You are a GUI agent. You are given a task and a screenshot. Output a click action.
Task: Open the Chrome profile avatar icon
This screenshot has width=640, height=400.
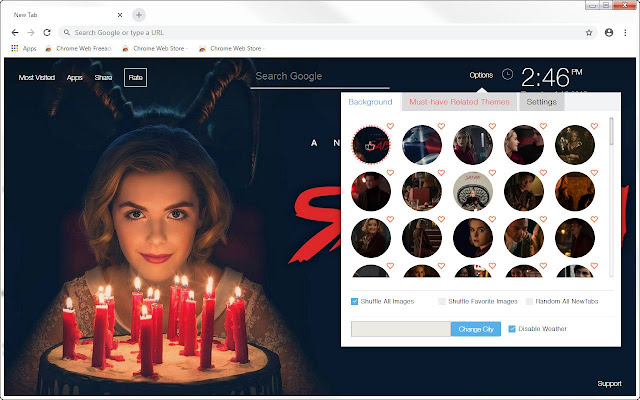(x=609, y=33)
